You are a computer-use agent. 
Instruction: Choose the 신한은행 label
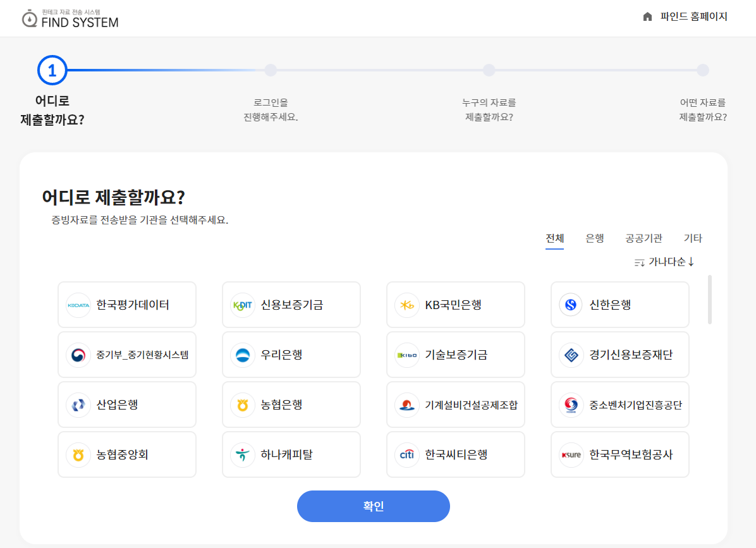610,305
